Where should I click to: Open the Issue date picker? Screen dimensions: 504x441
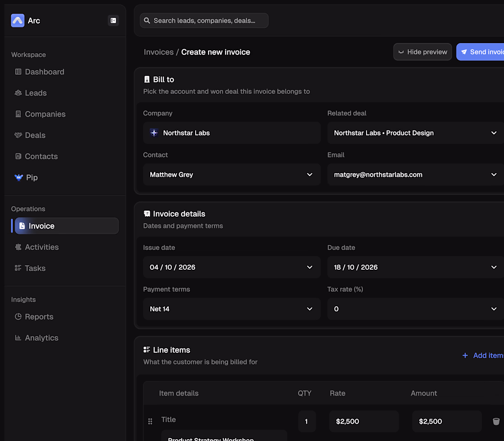232,267
